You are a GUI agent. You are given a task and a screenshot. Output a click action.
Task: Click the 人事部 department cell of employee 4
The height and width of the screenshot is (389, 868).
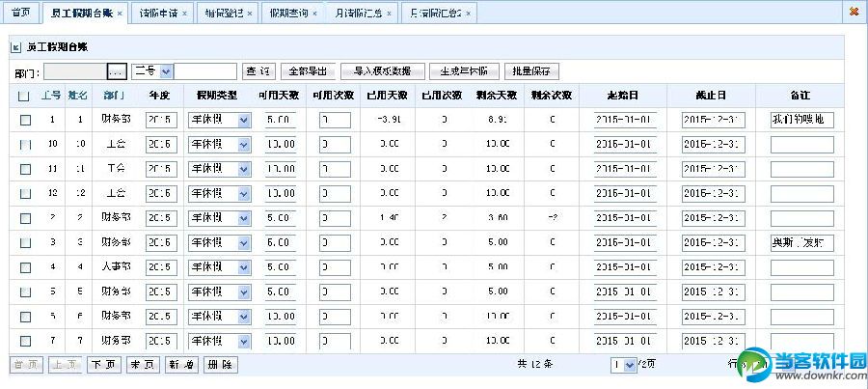(x=116, y=266)
